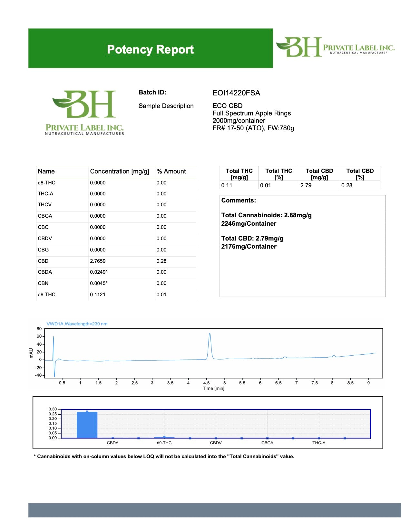
Task: Select the "CBG" row name
Action: (43, 250)
